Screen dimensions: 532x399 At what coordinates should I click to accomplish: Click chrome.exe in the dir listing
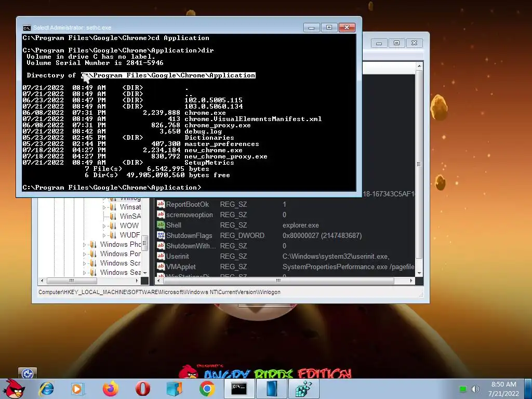click(205, 113)
